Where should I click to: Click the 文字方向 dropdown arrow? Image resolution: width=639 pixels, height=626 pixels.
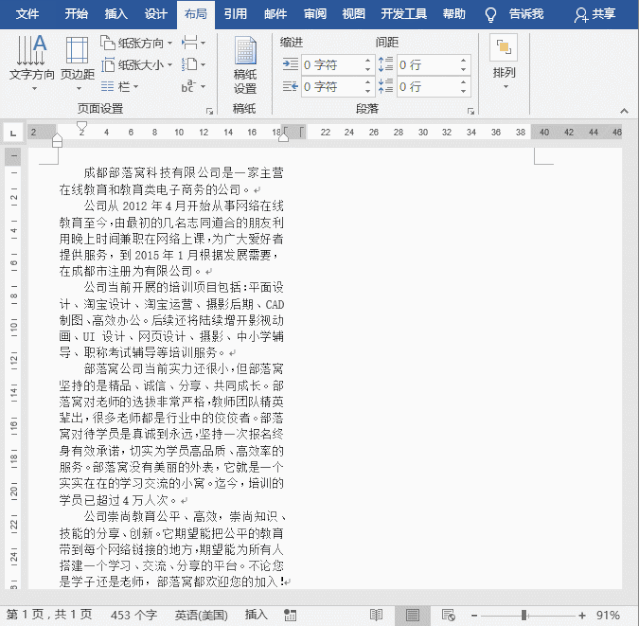(x=34, y=88)
